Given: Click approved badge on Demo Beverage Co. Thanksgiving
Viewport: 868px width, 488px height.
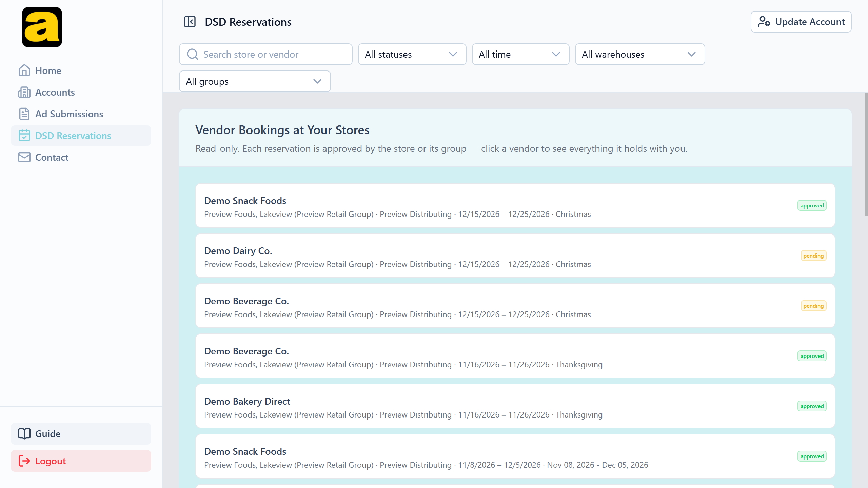Looking at the screenshot, I should (812, 356).
